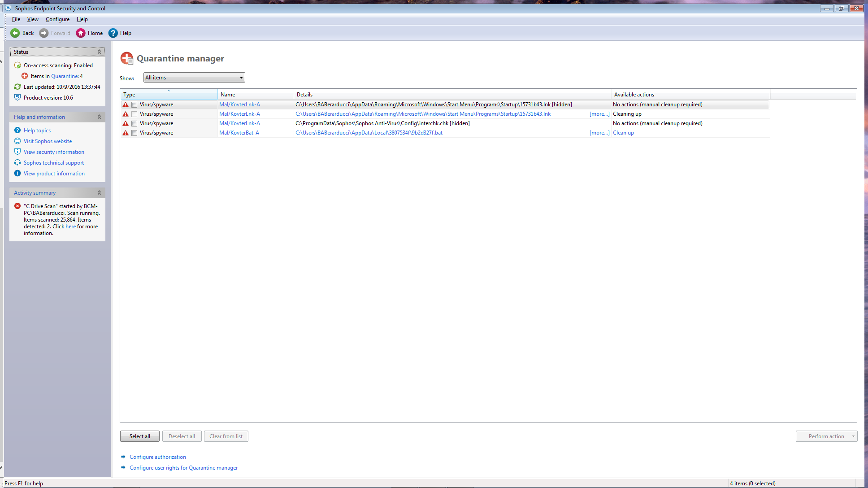The image size is (868, 488).
Task: Click the arrow icon beside Configure authorization
Action: tap(123, 457)
